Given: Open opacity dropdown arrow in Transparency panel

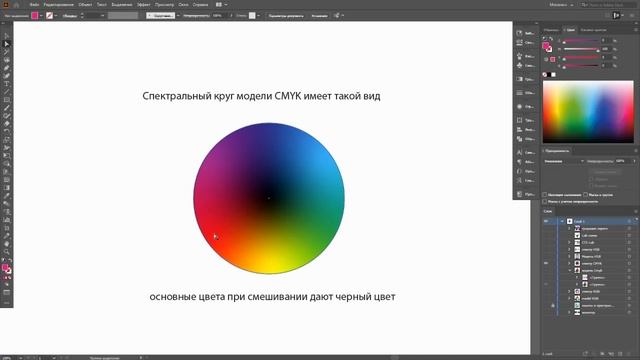Looking at the screenshot, I should click(x=635, y=161).
